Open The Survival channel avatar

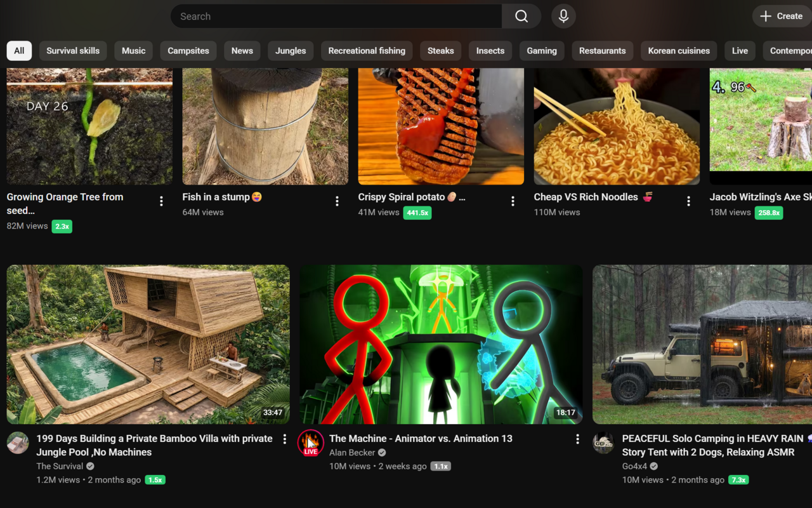[x=18, y=443]
